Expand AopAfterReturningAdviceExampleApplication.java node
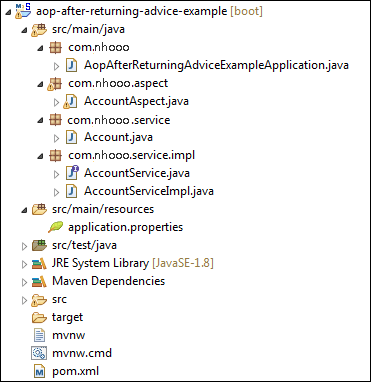 57,66
